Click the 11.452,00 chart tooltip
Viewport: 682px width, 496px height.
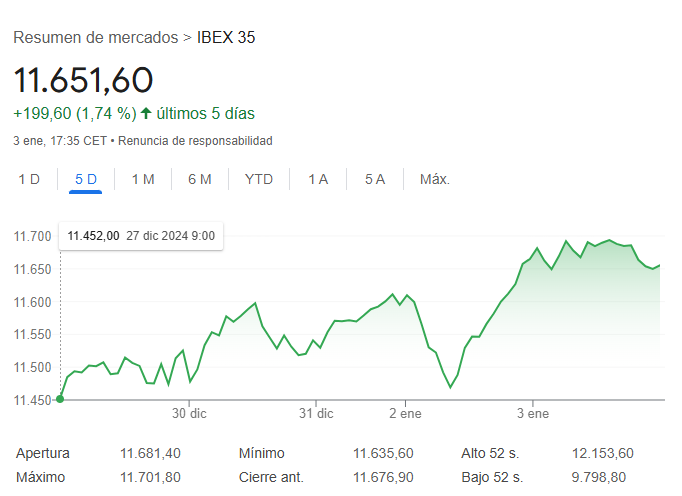tap(141, 236)
